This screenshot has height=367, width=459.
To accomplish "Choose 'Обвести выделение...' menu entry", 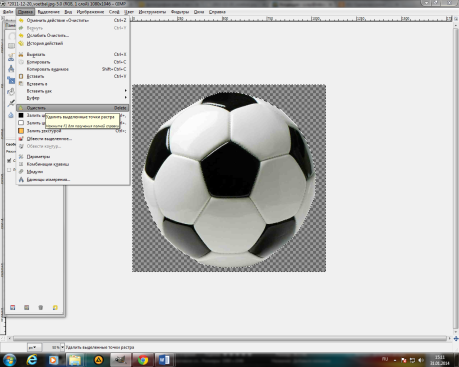I will click(73, 139).
